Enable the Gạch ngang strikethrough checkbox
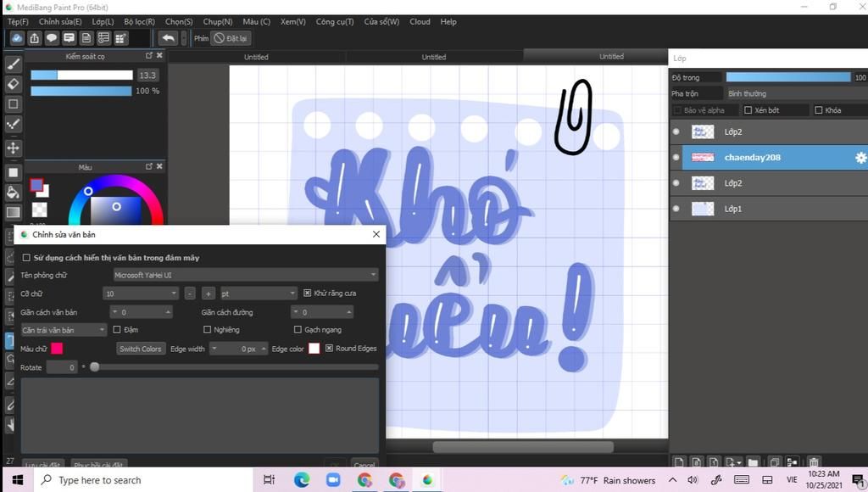The image size is (868, 492). (298, 330)
